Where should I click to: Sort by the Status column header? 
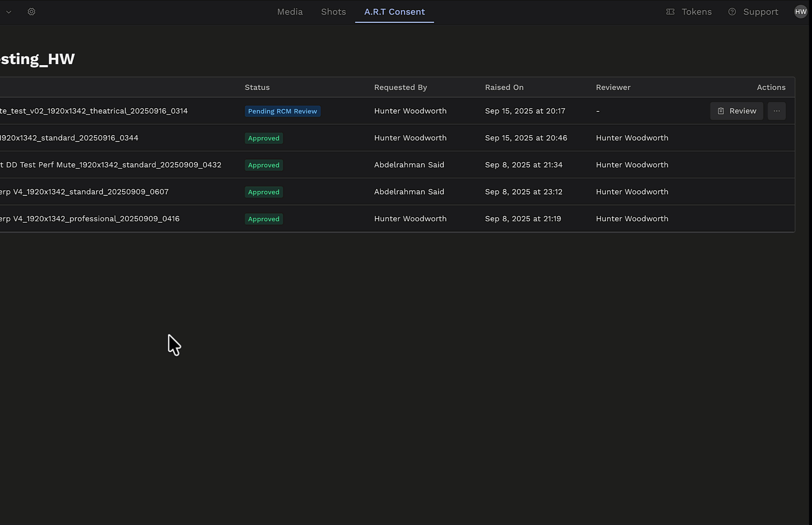point(257,87)
